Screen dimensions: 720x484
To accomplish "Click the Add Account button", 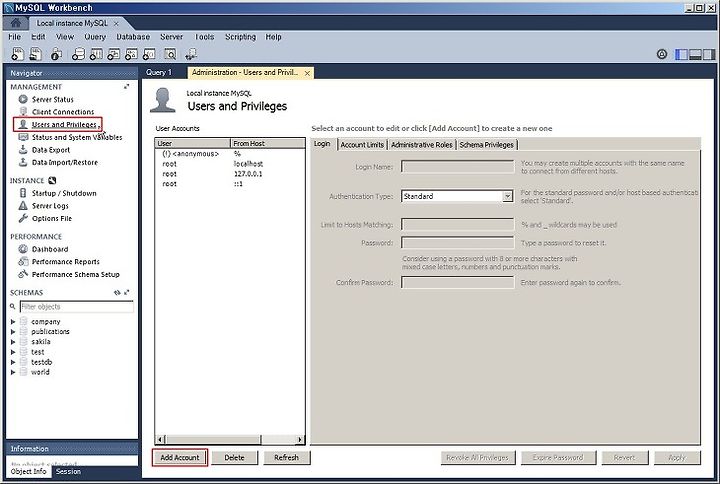I will coord(180,457).
